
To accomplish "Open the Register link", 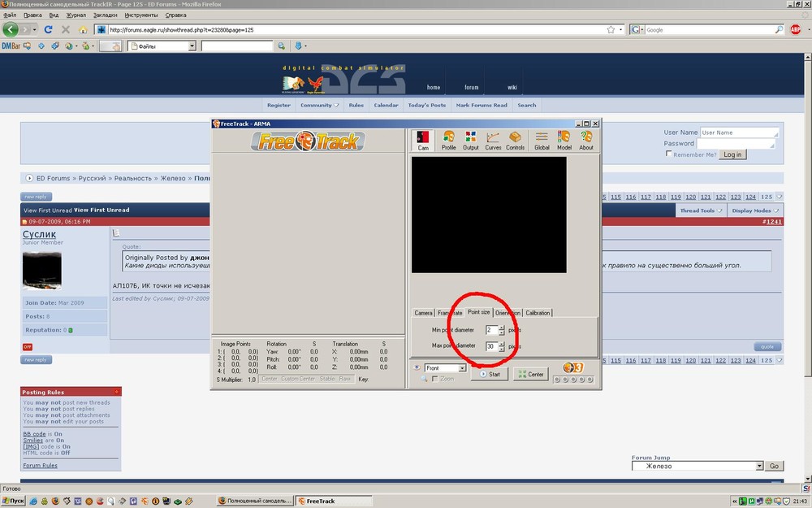I will click(279, 105).
